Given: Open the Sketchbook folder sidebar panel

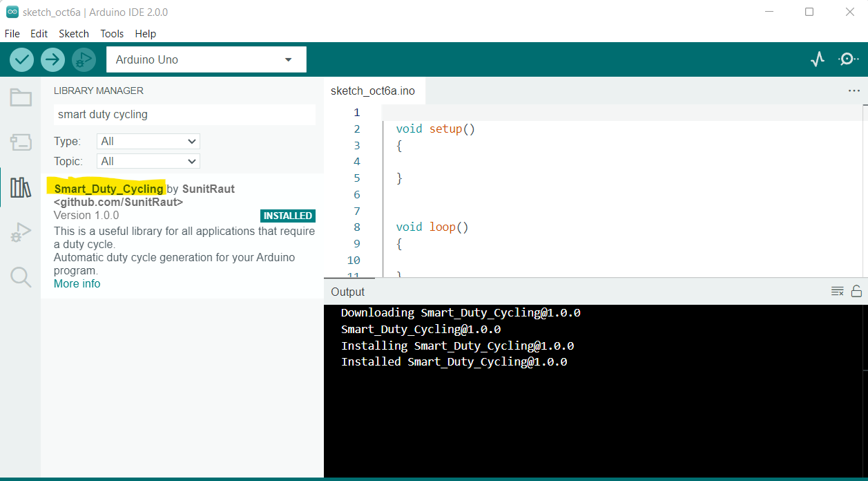Looking at the screenshot, I should pos(21,98).
